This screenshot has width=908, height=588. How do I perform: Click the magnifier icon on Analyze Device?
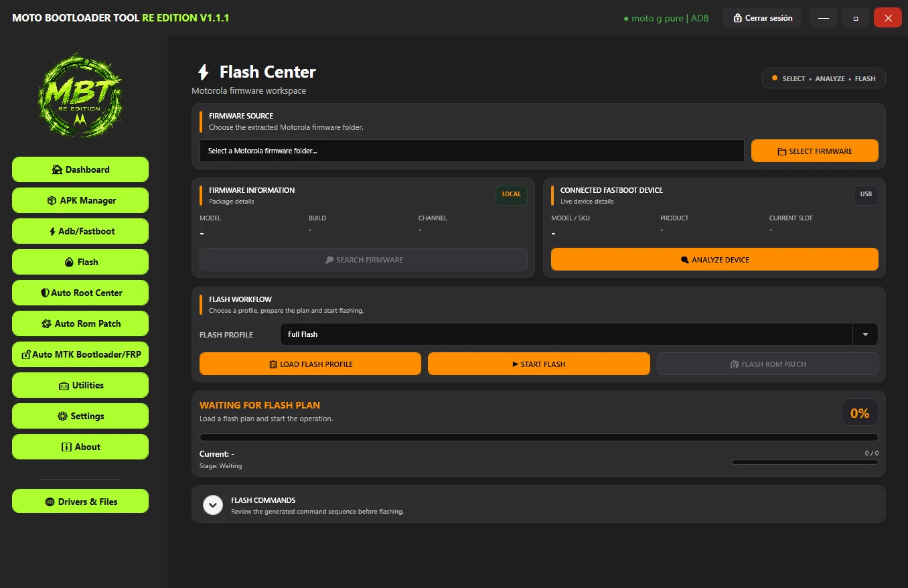tap(684, 260)
